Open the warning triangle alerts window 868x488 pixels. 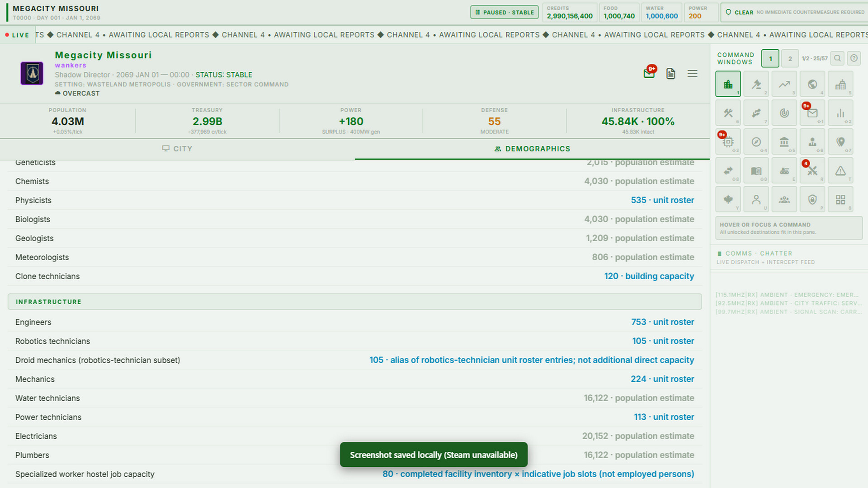pyautogui.click(x=840, y=171)
